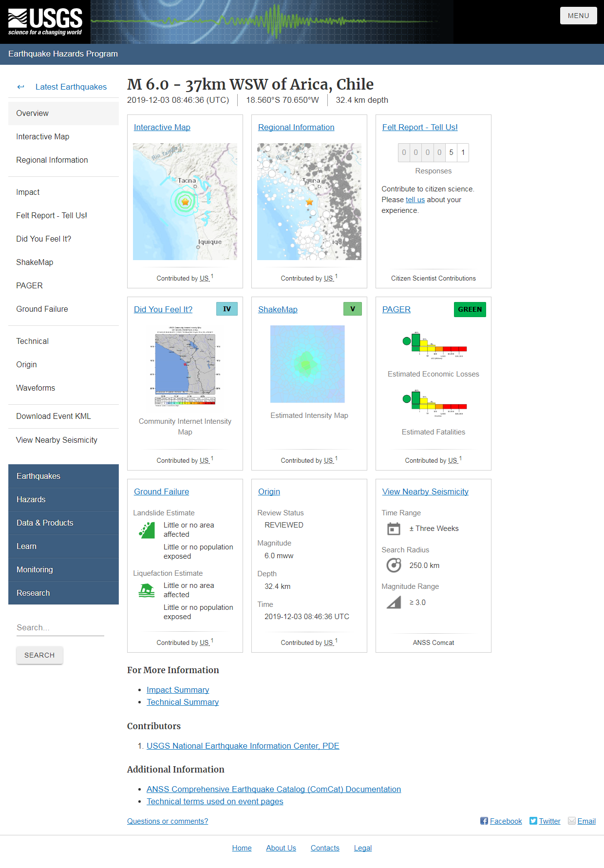Select Overview in the sidebar
The height and width of the screenshot is (868, 604).
pos(63,113)
